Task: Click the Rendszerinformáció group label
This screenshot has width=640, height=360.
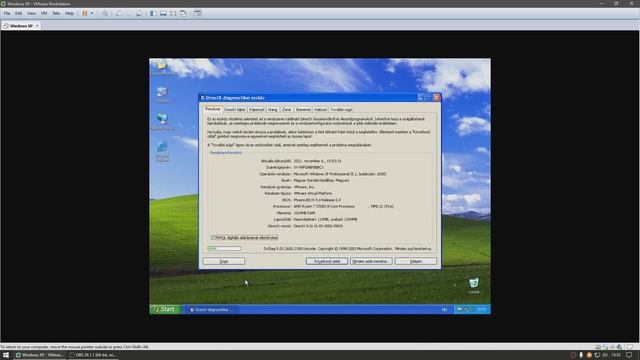Action: [x=226, y=153]
